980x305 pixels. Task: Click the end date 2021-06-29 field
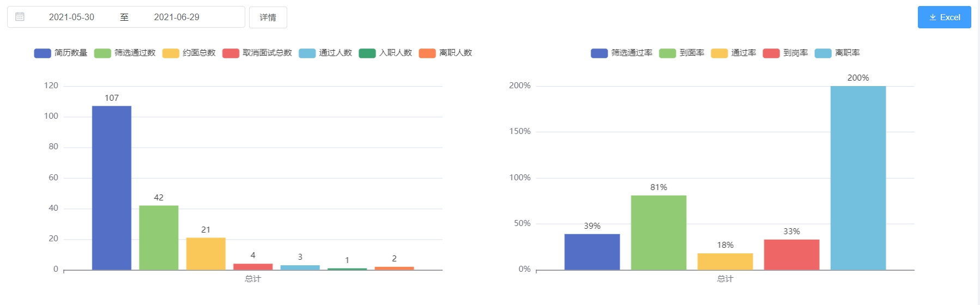(177, 17)
